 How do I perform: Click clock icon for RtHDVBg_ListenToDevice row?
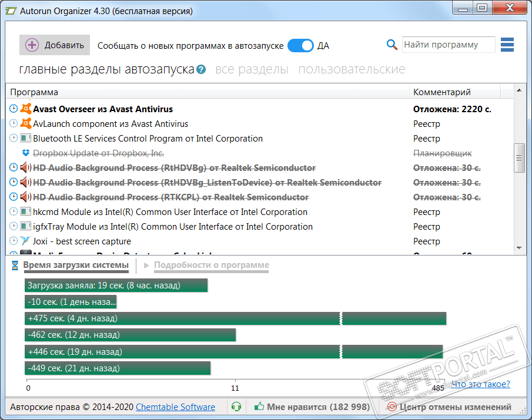14,182
